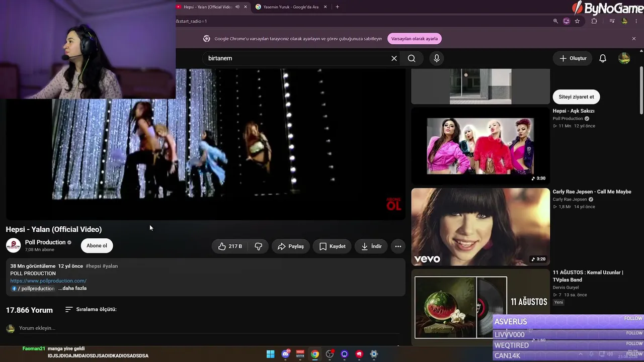Bookmark this page with the star
The image size is (644, 362).
pos(577,21)
